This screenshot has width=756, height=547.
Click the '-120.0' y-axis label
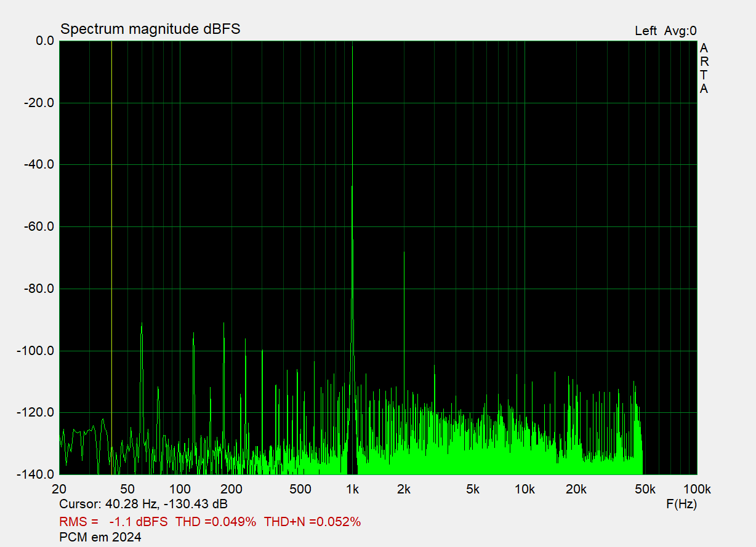[x=36, y=412]
